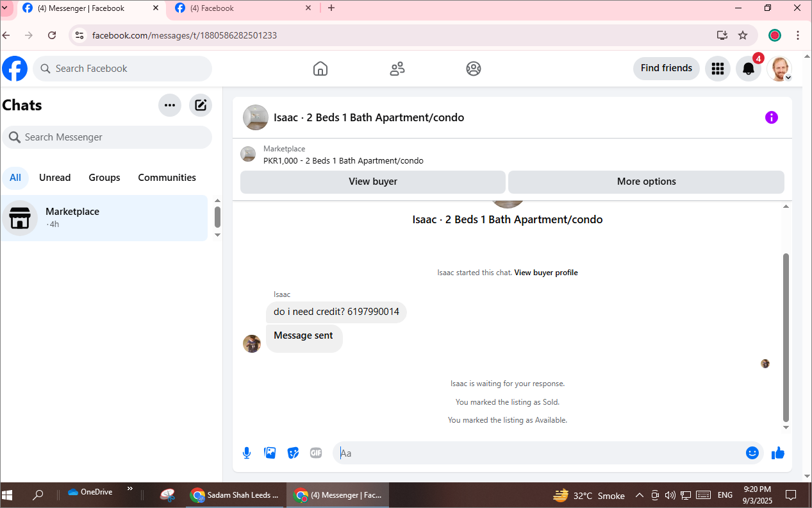Attach a photo with image icon
Viewport: 812px width, 508px height.
pyautogui.click(x=270, y=453)
